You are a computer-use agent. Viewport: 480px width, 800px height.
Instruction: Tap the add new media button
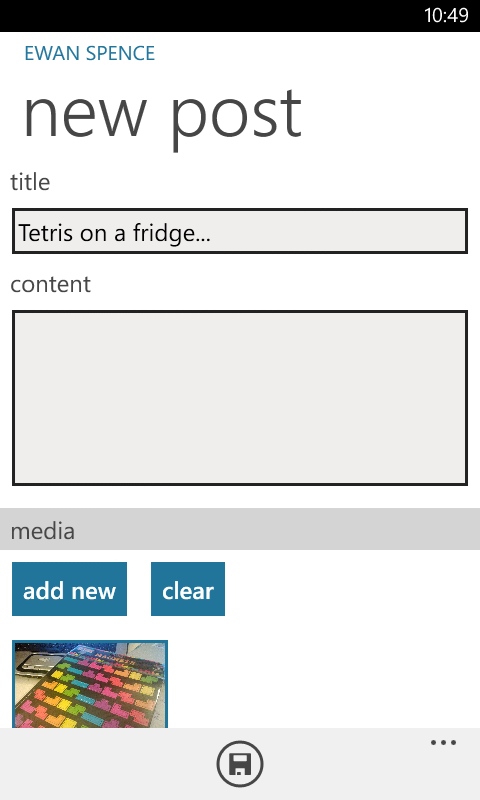coord(69,589)
